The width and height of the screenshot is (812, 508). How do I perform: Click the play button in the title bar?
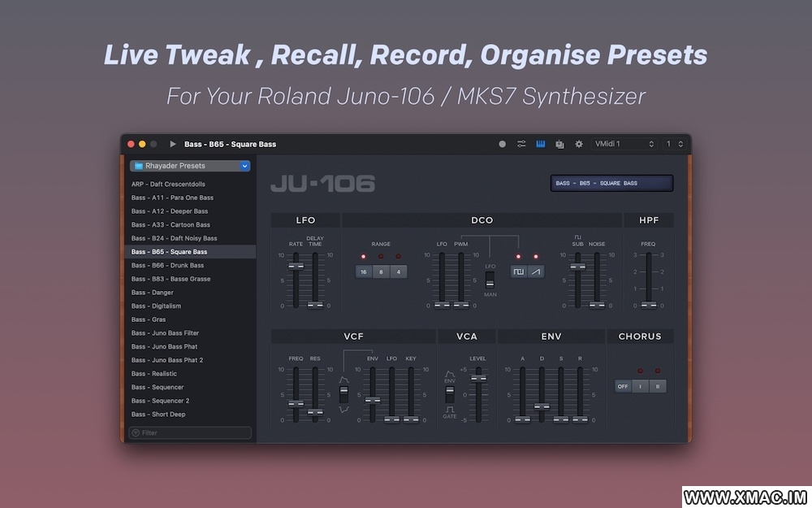pyautogui.click(x=173, y=144)
